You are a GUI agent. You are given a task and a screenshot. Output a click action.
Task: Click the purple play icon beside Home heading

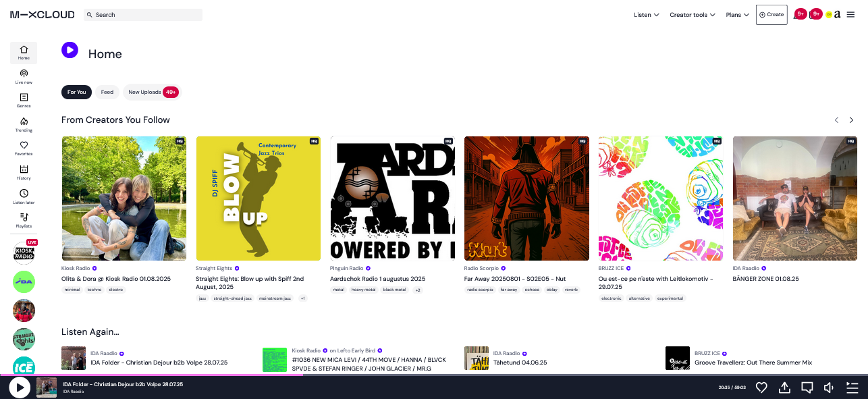[x=70, y=50]
